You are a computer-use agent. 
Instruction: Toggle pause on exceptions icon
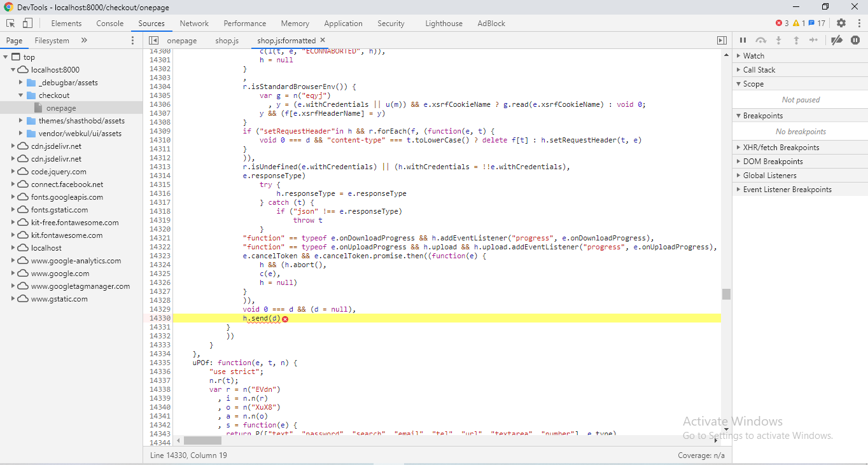click(x=855, y=40)
